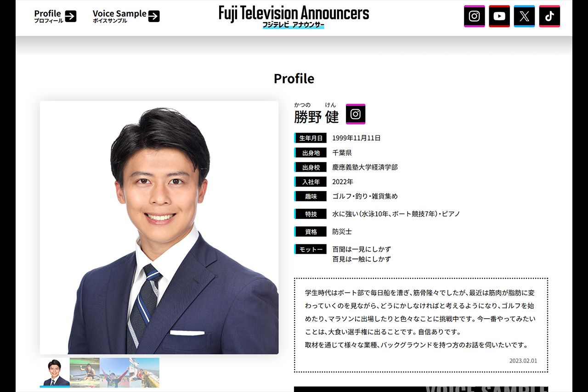Select the arms-raised stadium photo thumbnail
The height and width of the screenshot is (392, 588).
point(115,372)
